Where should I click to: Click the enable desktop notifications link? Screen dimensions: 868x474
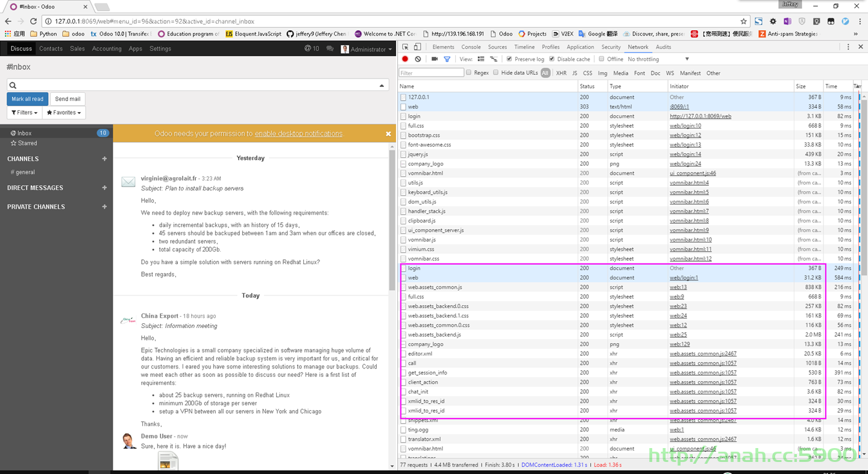tap(298, 134)
